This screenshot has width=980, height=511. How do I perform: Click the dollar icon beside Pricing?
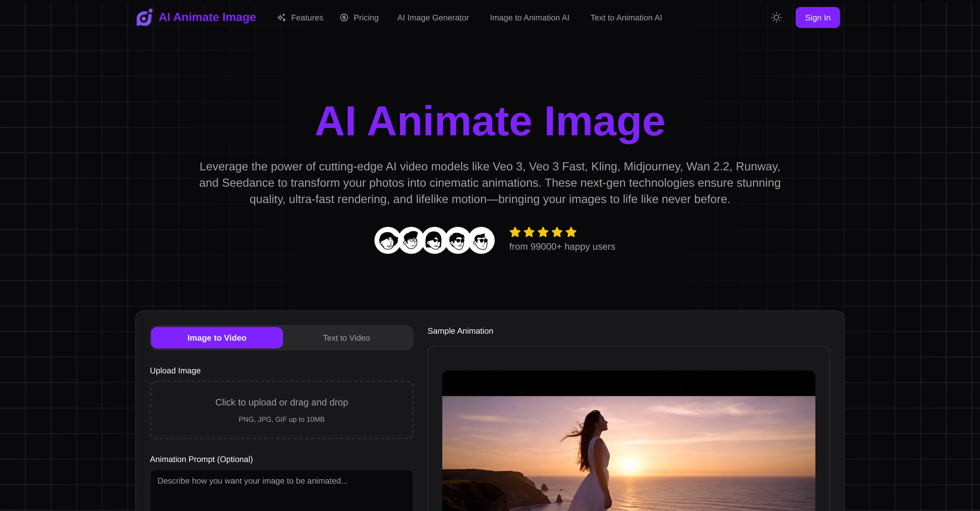[x=344, y=17]
